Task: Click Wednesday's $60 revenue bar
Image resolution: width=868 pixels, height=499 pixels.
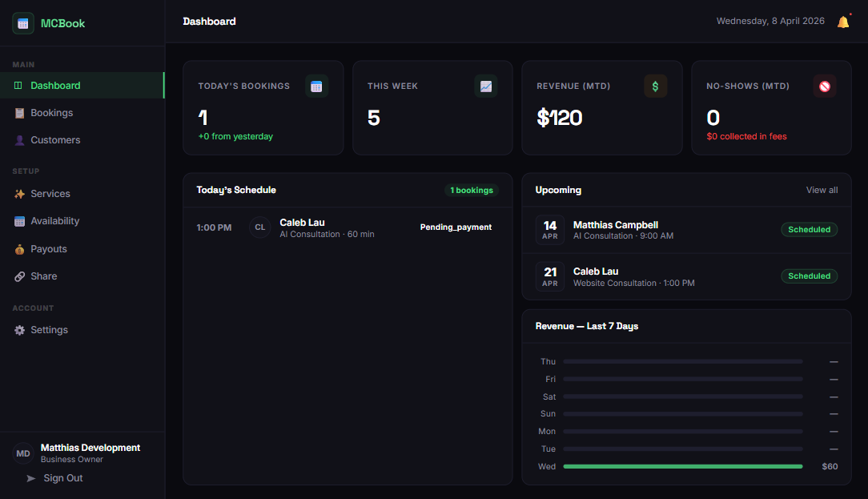Action: point(683,465)
